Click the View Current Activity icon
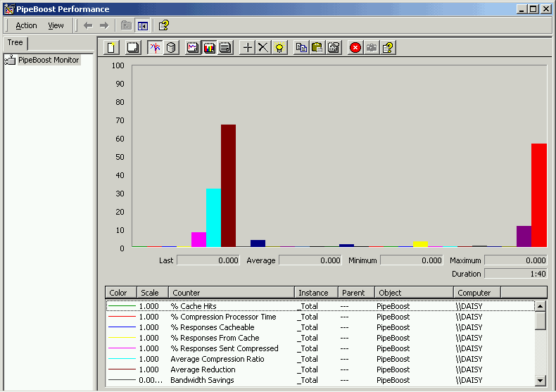Viewport: 556px width, 392px height. point(155,48)
